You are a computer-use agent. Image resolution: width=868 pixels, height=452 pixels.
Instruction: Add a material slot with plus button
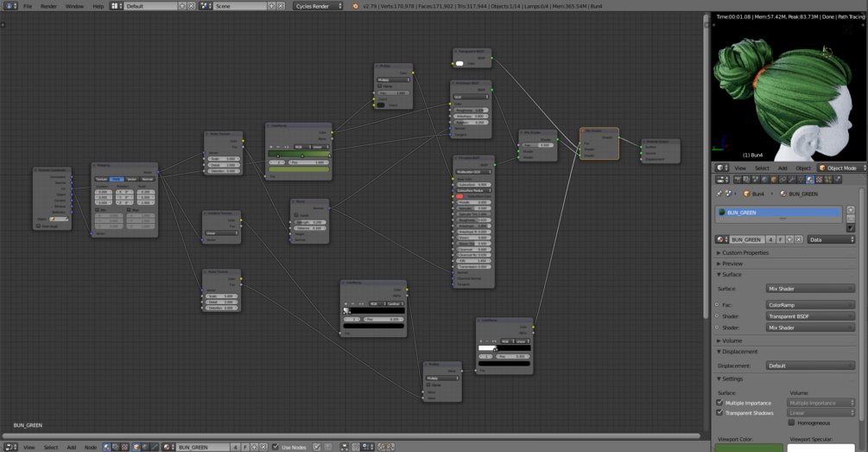coord(851,210)
